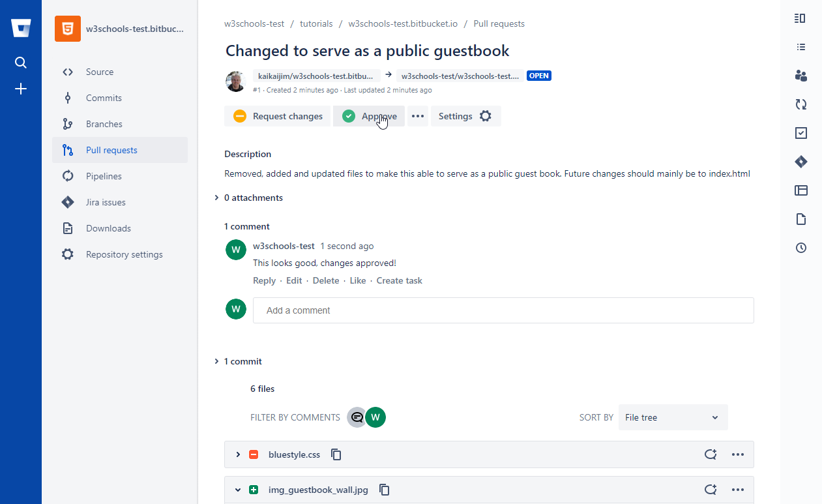Screen dimensions: 822x504
Task: Click the Bitbucket logo icon
Action: 21,28
